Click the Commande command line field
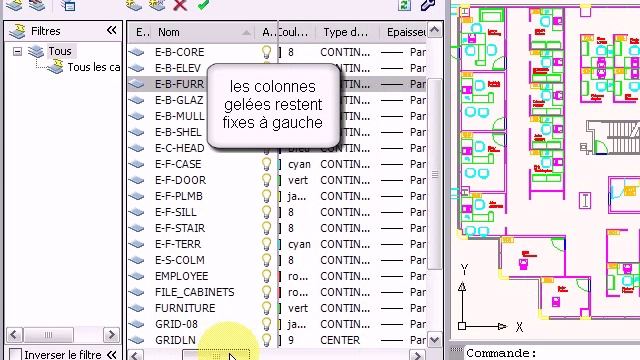 tap(551, 353)
